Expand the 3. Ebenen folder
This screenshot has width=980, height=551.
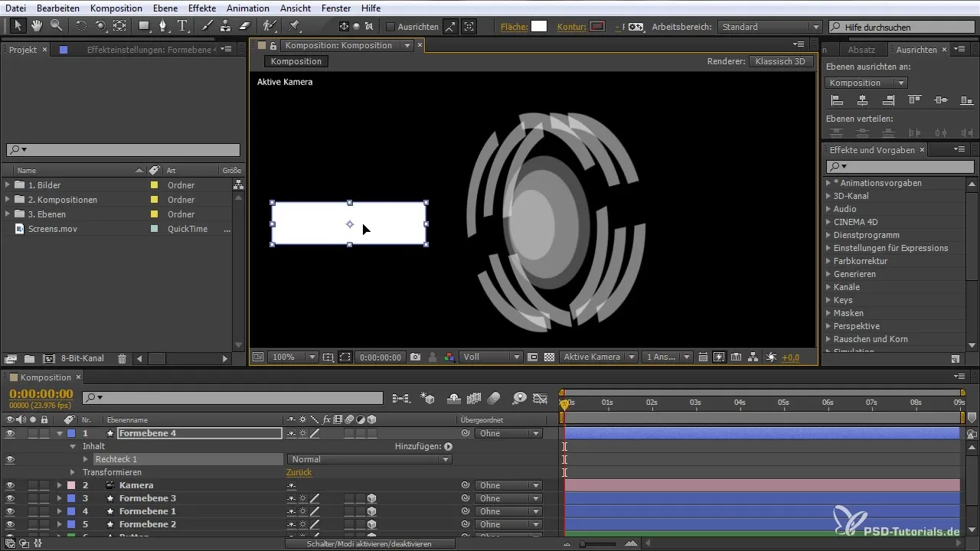(8, 214)
